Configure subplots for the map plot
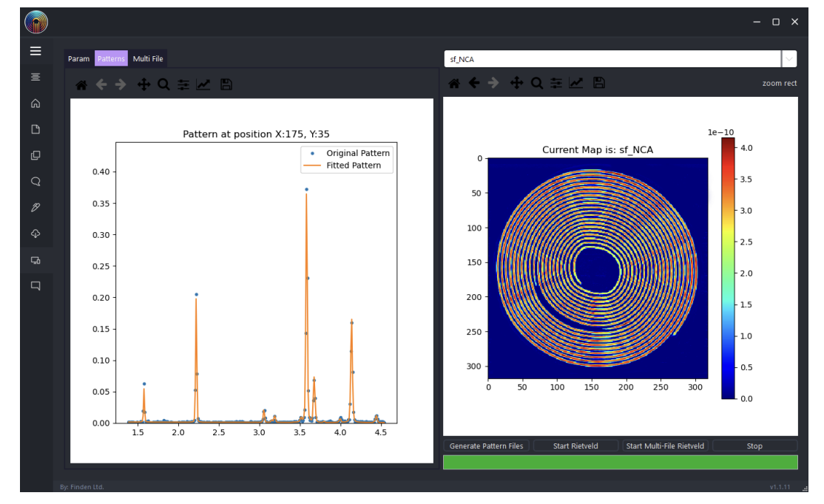The image size is (824, 504). pyautogui.click(x=556, y=84)
